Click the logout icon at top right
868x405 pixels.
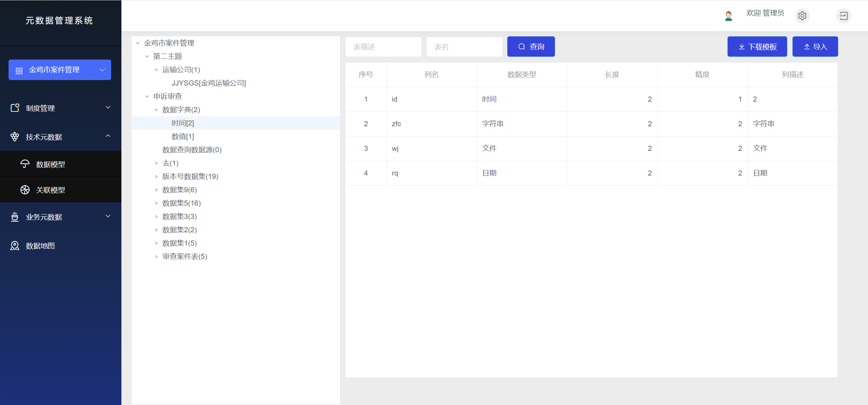pos(843,16)
